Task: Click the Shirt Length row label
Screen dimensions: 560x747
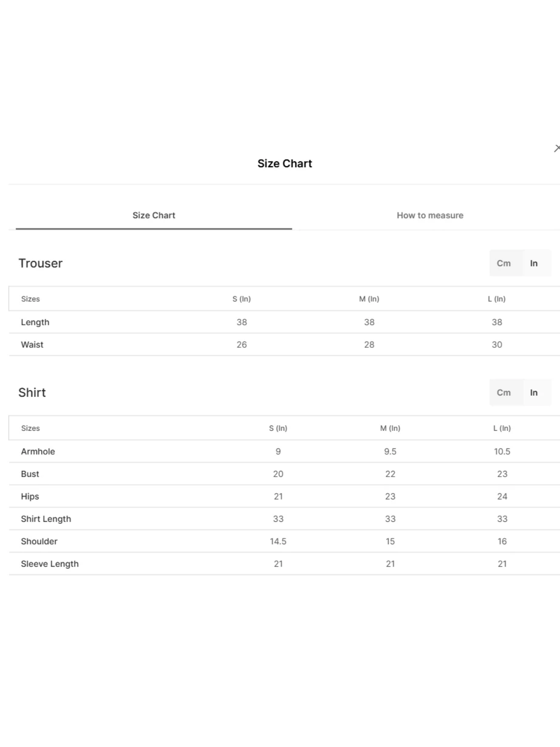Action: (x=46, y=519)
